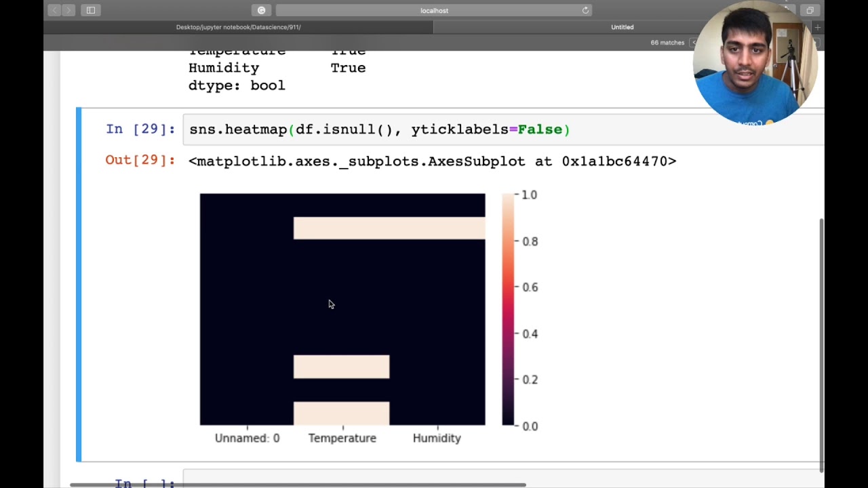Viewport: 868px width, 488px height.
Task: Click the dtype: bool output line
Action: click(x=237, y=85)
